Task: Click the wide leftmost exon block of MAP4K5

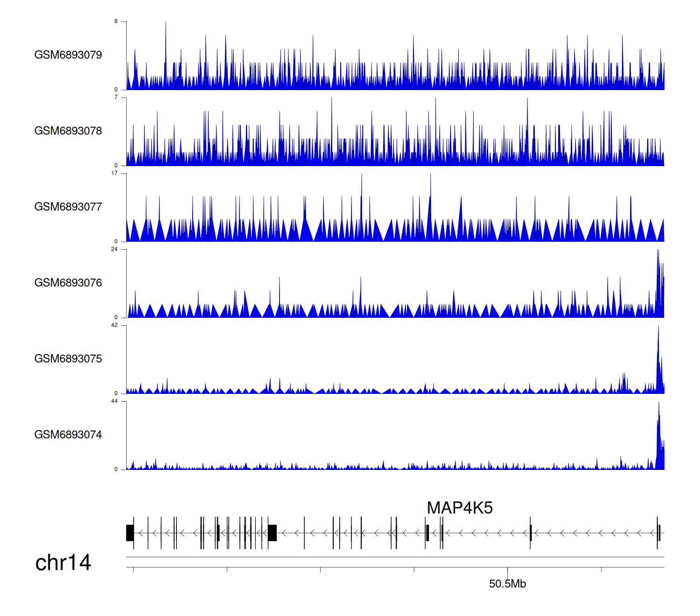Action: [130, 533]
